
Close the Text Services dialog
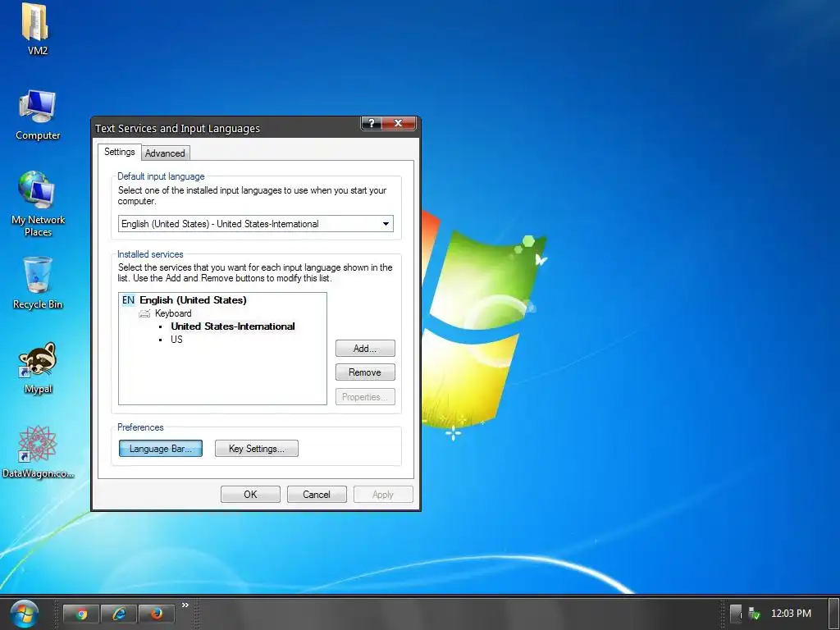pyautogui.click(x=398, y=123)
